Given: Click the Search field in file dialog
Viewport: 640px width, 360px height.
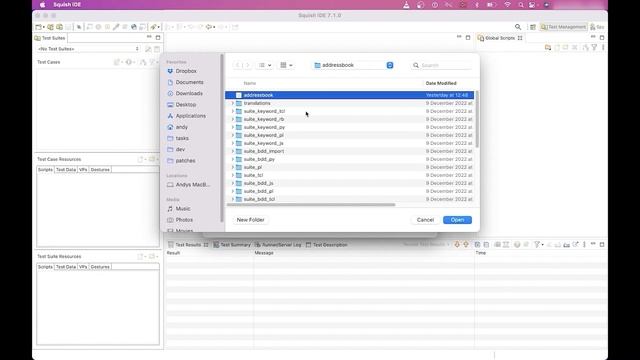Looking at the screenshot, I should click(442, 65).
